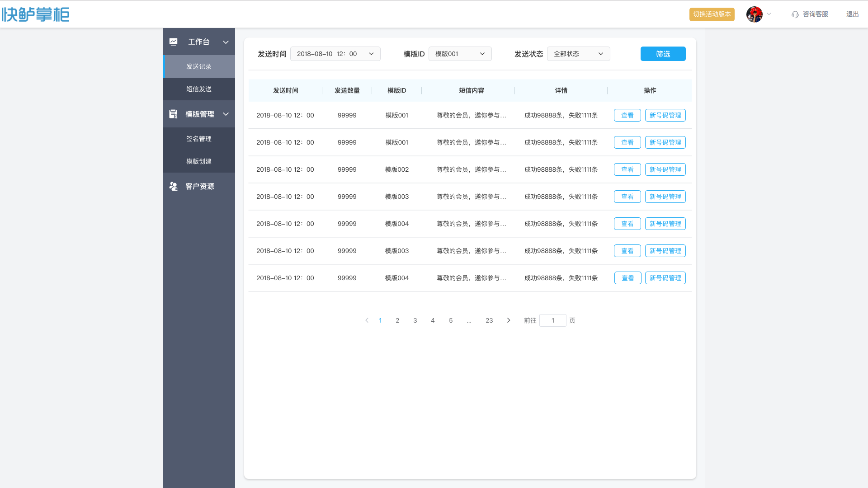
Task: Click the user avatar picture
Action: tap(754, 14)
